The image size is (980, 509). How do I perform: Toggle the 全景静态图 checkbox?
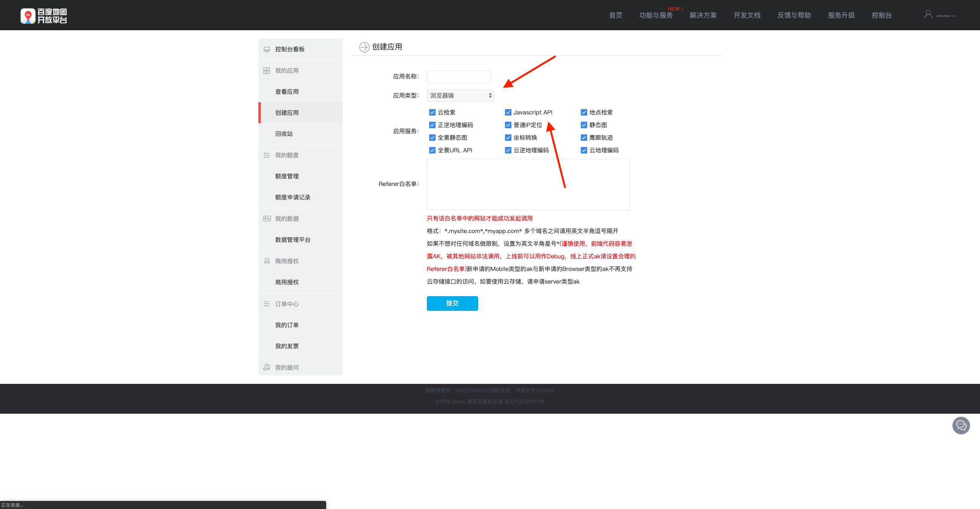[432, 138]
